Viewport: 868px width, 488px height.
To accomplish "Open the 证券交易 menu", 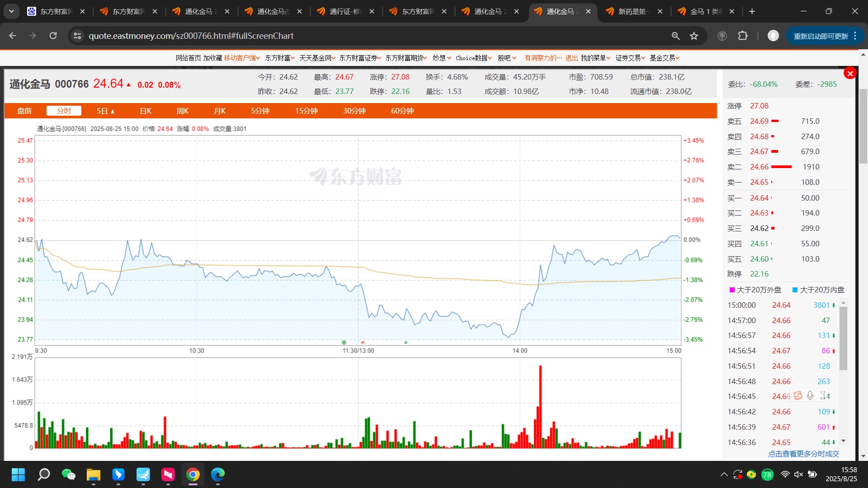I will [x=630, y=58].
